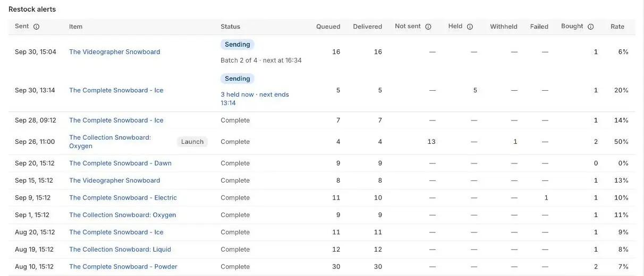
Task: Click the Withheld value 1 in Sep 26 row
Action: pyautogui.click(x=515, y=142)
